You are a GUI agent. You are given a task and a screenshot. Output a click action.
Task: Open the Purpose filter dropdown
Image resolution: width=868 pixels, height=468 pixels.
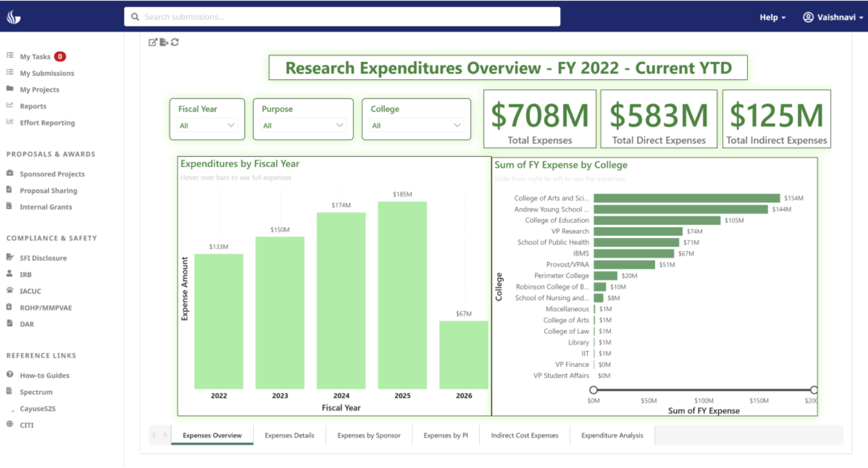tap(303, 125)
